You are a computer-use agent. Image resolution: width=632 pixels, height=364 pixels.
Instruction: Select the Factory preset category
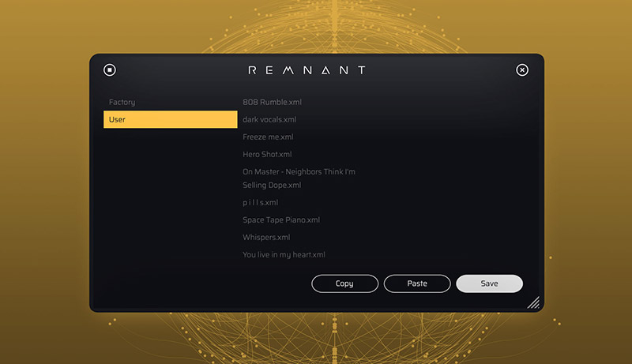coord(122,102)
